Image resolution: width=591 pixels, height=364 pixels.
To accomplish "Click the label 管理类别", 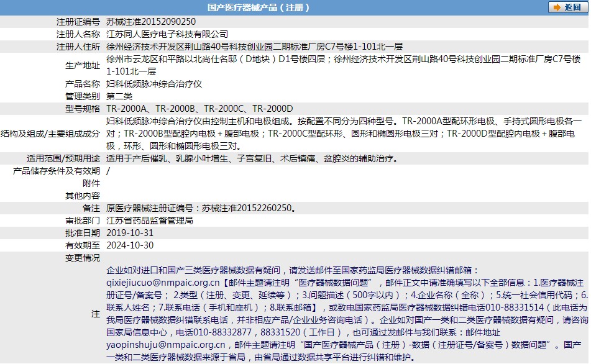I will coord(83,96).
